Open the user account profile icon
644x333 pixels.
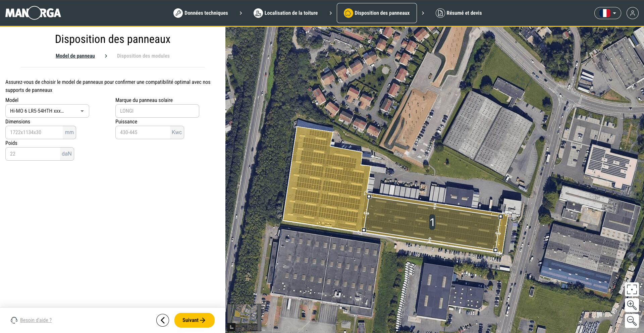(x=632, y=13)
